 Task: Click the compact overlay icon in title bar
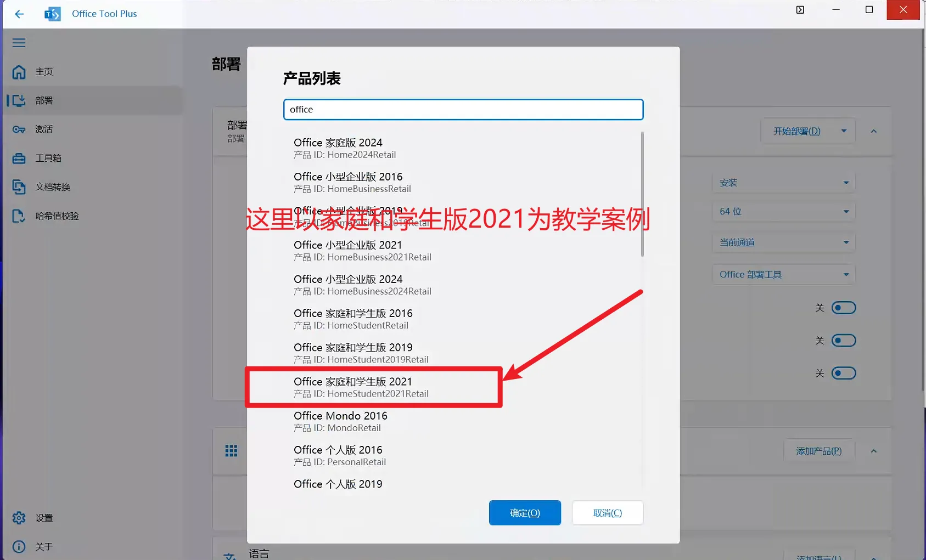point(800,10)
